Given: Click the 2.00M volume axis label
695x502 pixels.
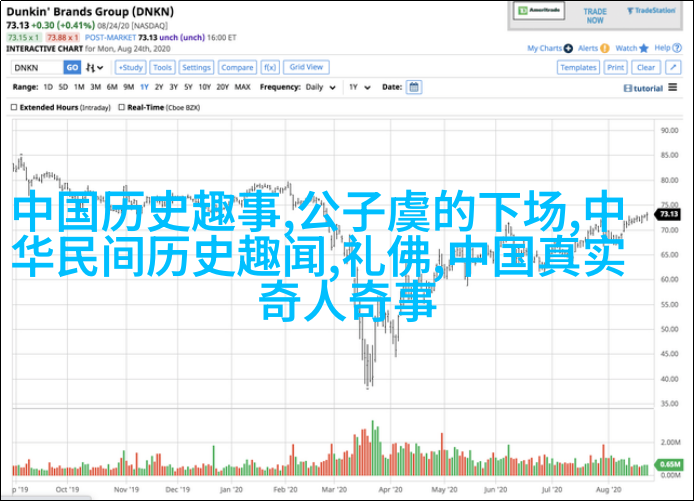Looking at the screenshot, I should 671,442.
